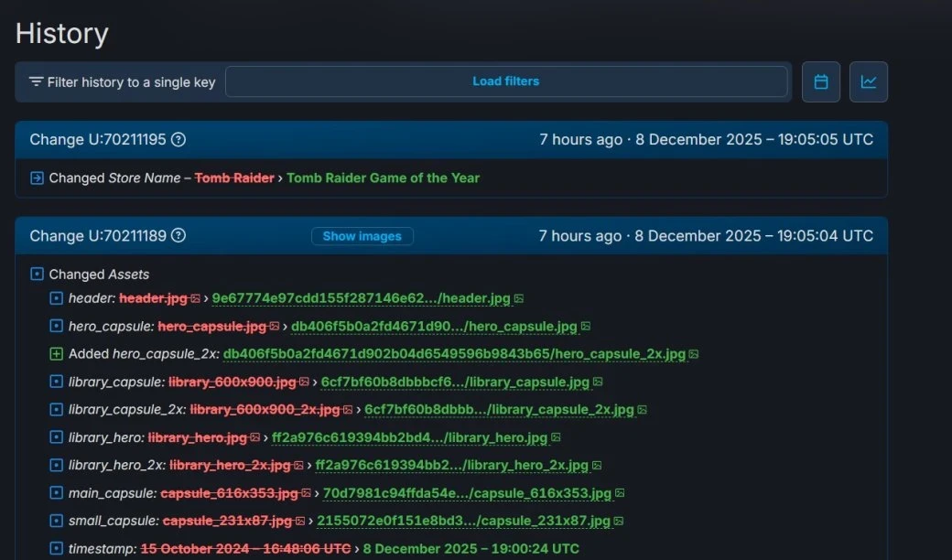
Task: Click help icon beside Change U:70211195
Action: (x=178, y=140)
